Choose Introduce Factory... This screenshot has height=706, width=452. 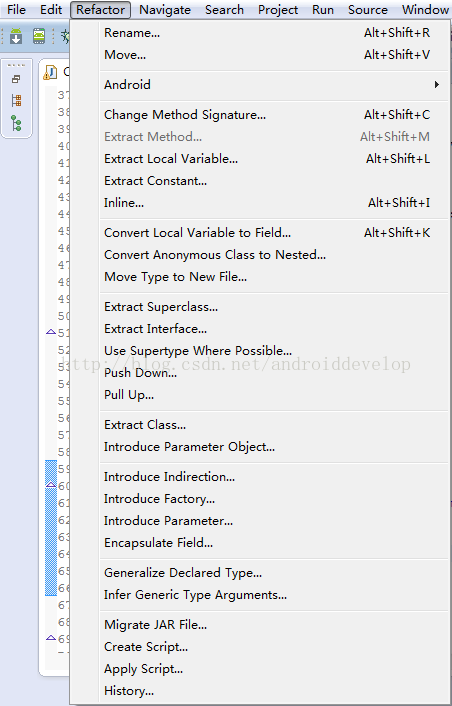[267, 499]
